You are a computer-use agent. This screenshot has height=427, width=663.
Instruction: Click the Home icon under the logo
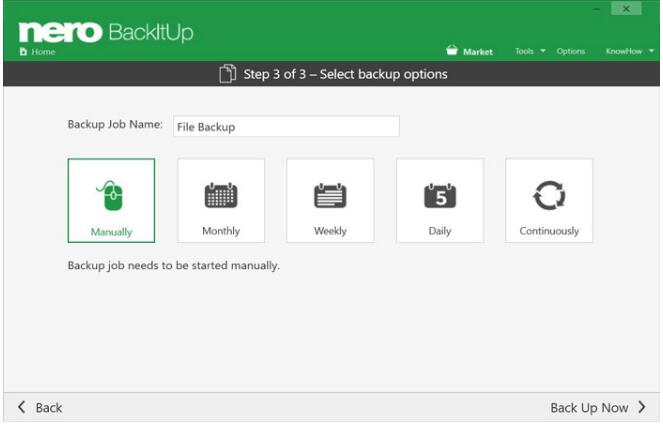(23, 52)
